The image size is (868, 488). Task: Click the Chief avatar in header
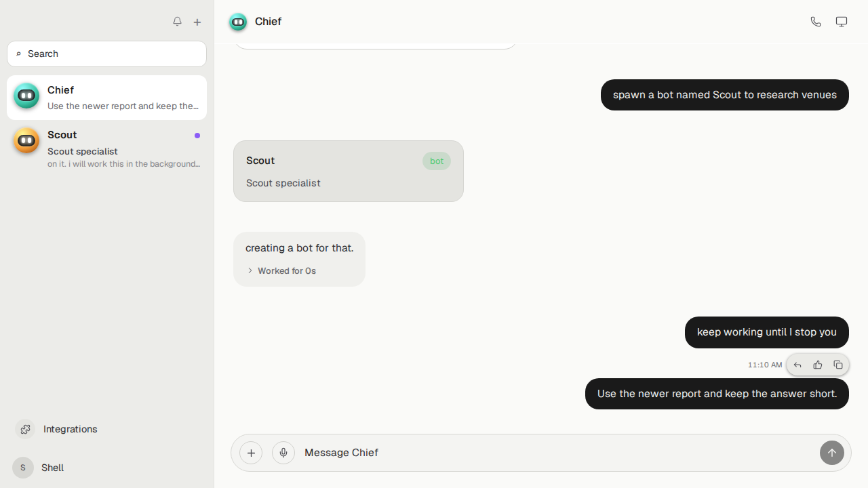click(x=238, y=22)
